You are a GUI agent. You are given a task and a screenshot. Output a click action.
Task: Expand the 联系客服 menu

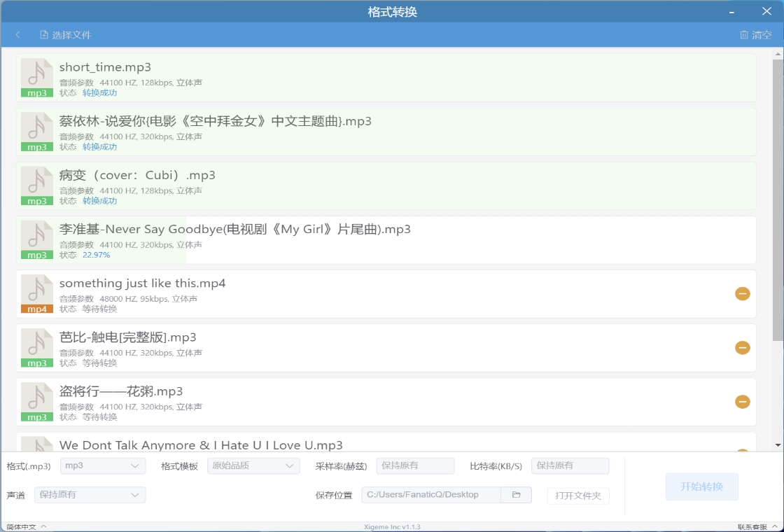click(757, 527)
